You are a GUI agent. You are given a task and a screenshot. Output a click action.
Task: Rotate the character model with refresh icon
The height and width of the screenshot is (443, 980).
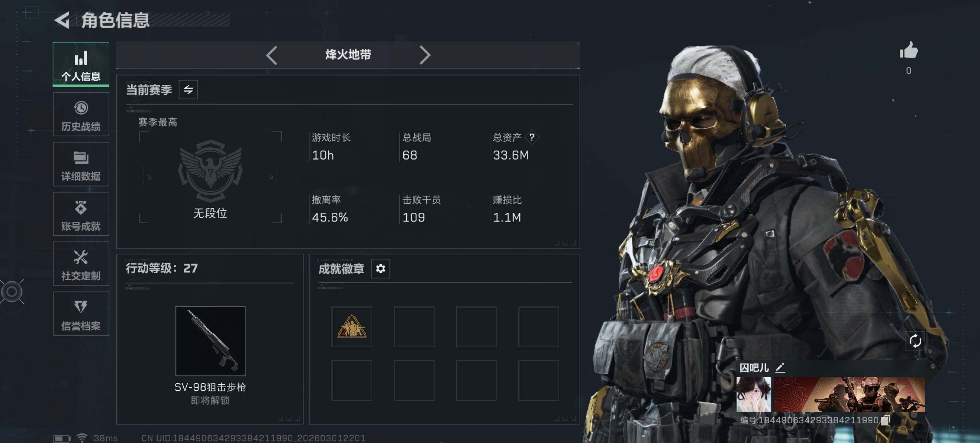[915, 341]
